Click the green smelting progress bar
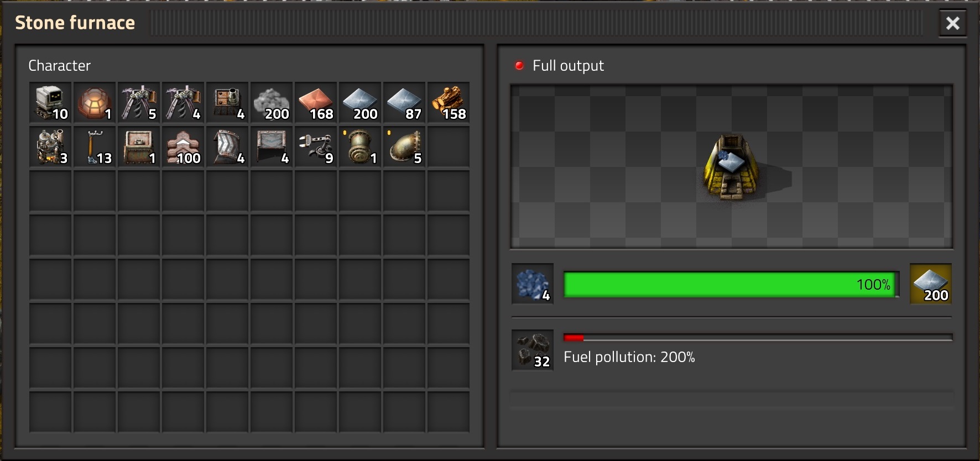This screenshot has width=980, height=461. (731, 285)
